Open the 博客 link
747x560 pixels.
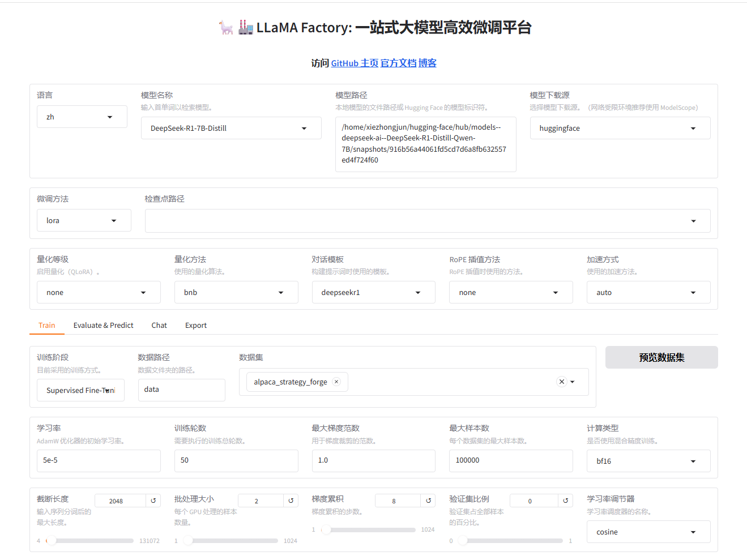pyautogui.click(x=428, y=63)
